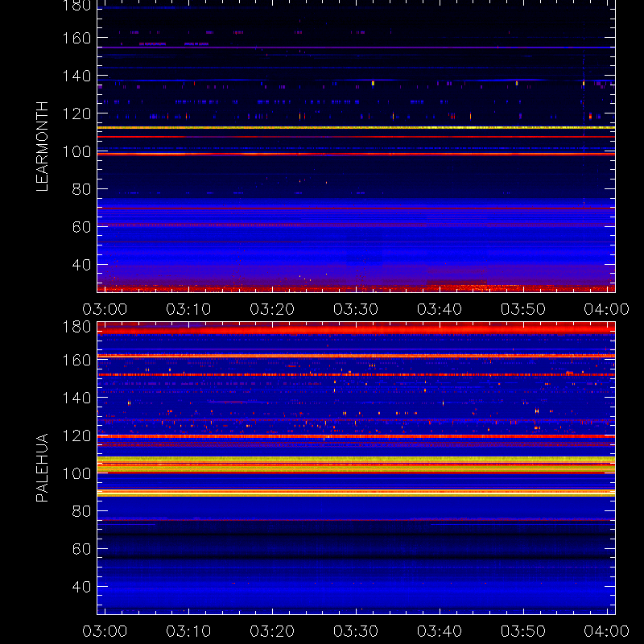Click Palehua plot's 120 frequency label
Screen dimensions: 644x644
(x=76, y=436)
